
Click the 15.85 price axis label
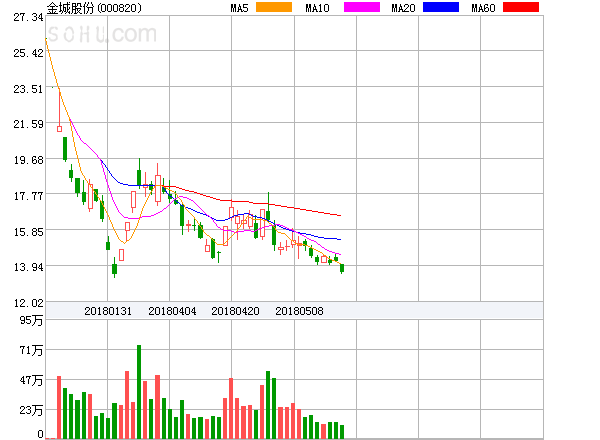[28, 232]
